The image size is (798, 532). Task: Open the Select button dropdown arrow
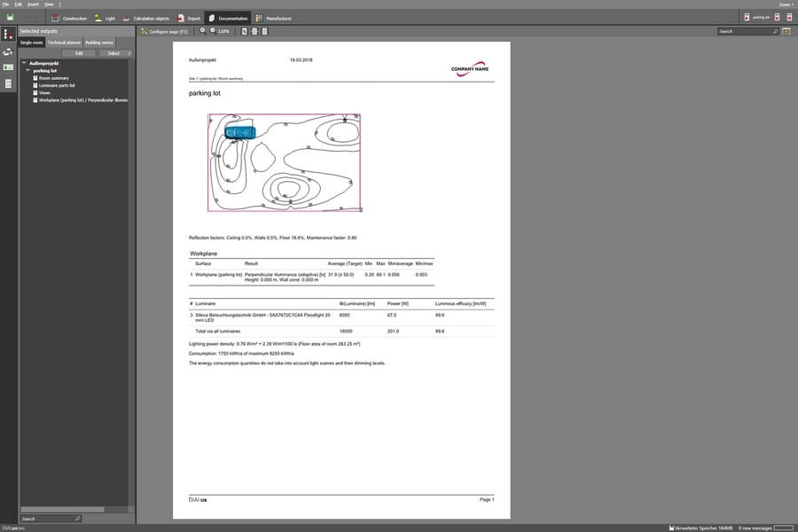click(x=129, y=53)
